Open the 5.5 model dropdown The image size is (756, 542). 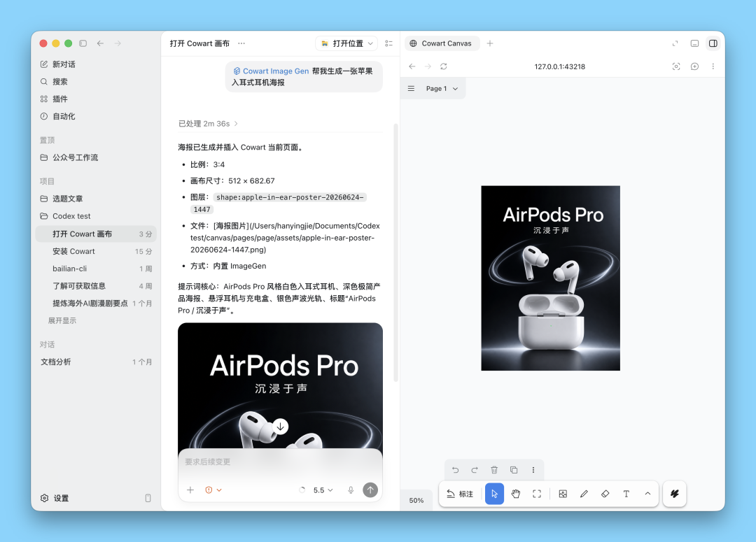coord(323,490)
